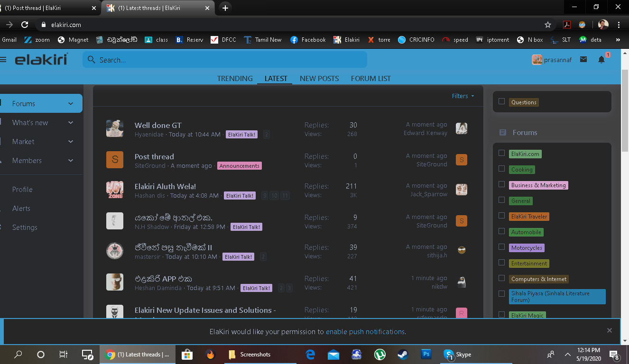Click the Heshan Daminda thread avatar

pyautogui.click(x=115, y=282)
